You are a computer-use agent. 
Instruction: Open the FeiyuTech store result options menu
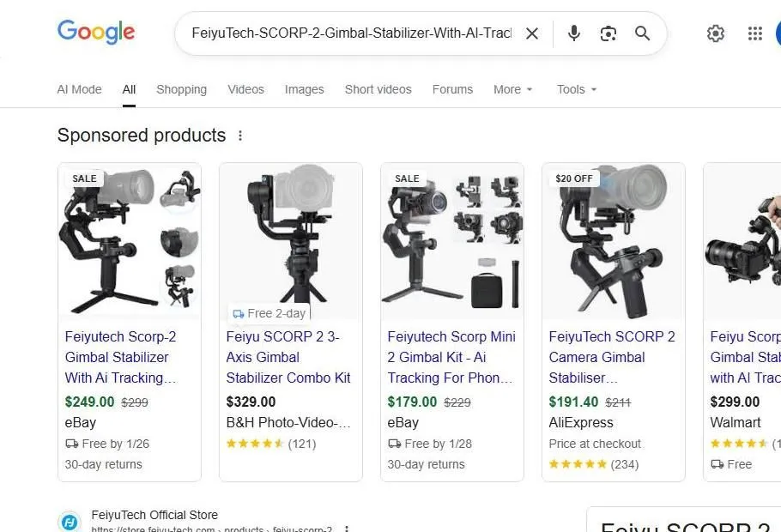tap(347, 529)
